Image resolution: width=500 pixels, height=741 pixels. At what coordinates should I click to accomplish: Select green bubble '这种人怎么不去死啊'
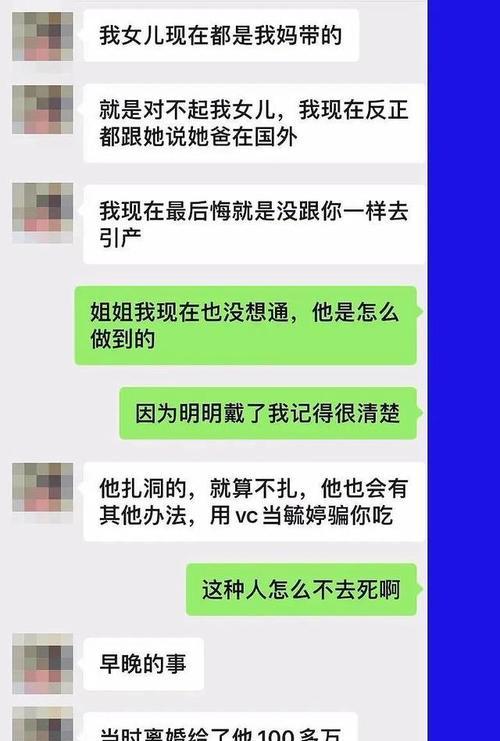302,590
